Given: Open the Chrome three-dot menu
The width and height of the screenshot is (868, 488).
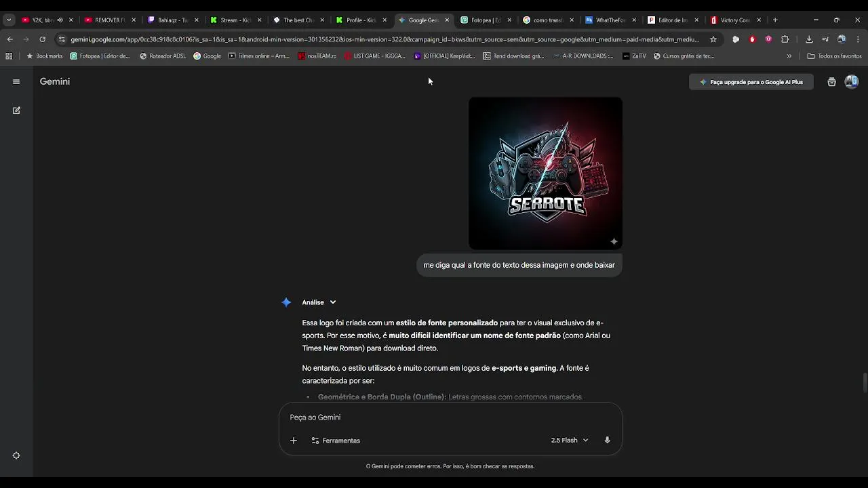Looking at the screenshot, I should point(858,39).
